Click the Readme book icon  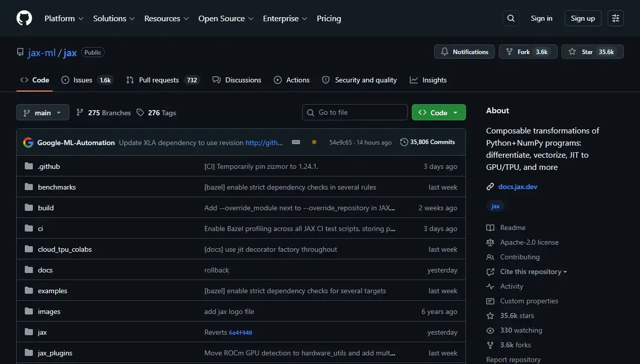(490, 228)
